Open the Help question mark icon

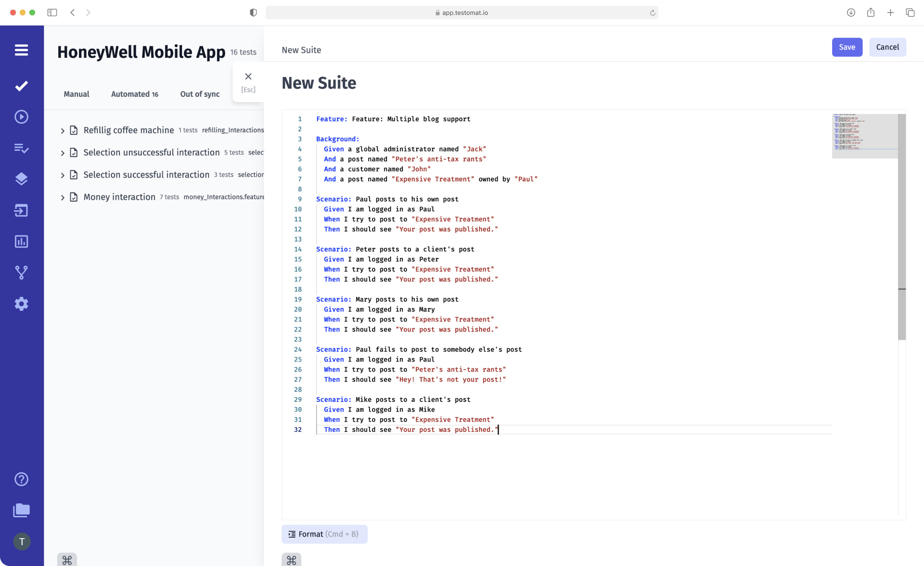pyautogui.click(x=22, y=479)
